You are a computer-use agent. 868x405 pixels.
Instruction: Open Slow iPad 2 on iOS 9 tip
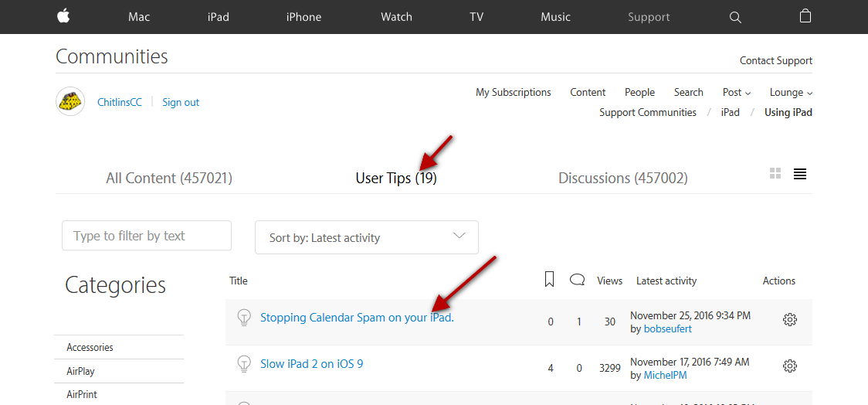pyautogui.click(x=312, y=364)
